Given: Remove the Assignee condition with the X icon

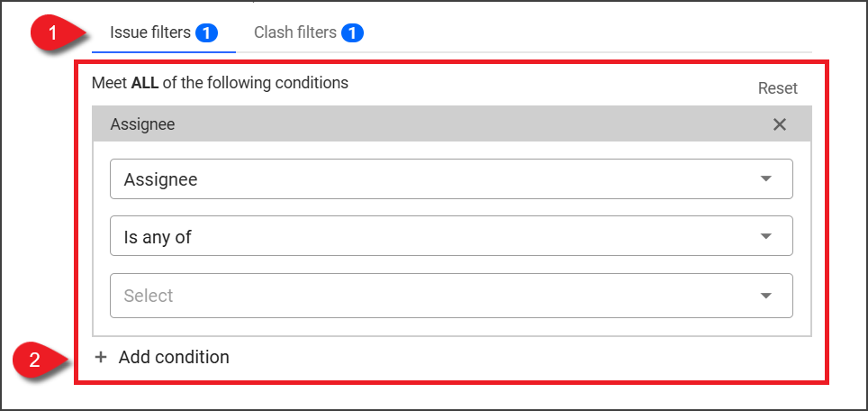Looking at the screenshot, I should (x=780, y=124).
